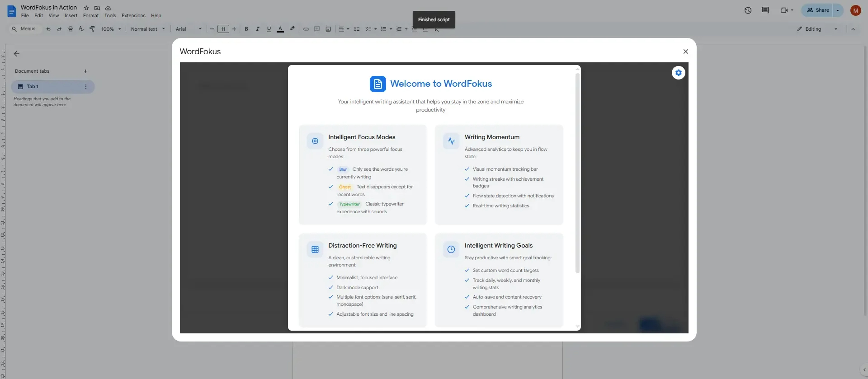Star the WordFokus in Action document
This screenshot has height=379, width=868.
click(86, 8)
